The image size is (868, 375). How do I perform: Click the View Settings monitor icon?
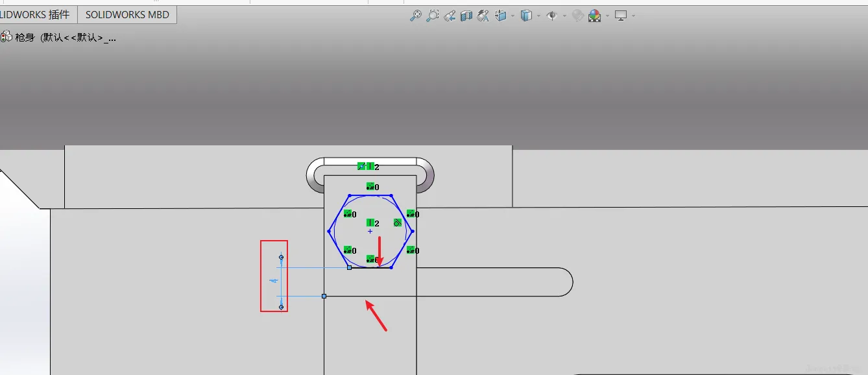621,16
